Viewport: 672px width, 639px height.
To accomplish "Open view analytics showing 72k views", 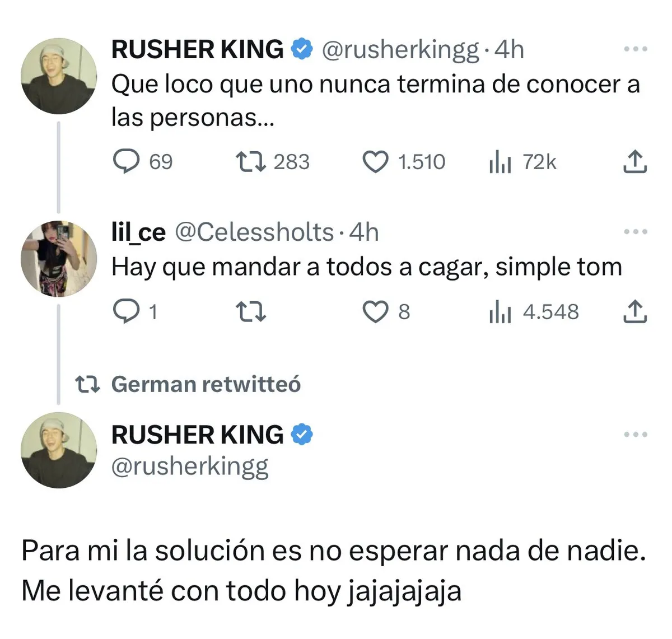I will (502, 162).
